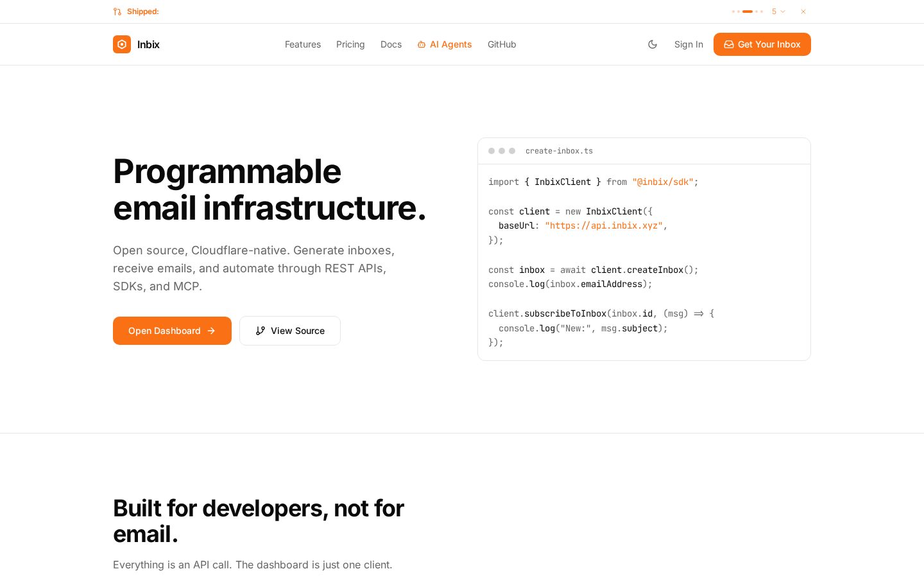The width and height of the screenshot is (924, 578).
Task: Click the "https://api.inbix.xyz" URL string
Action: point(604,225)
